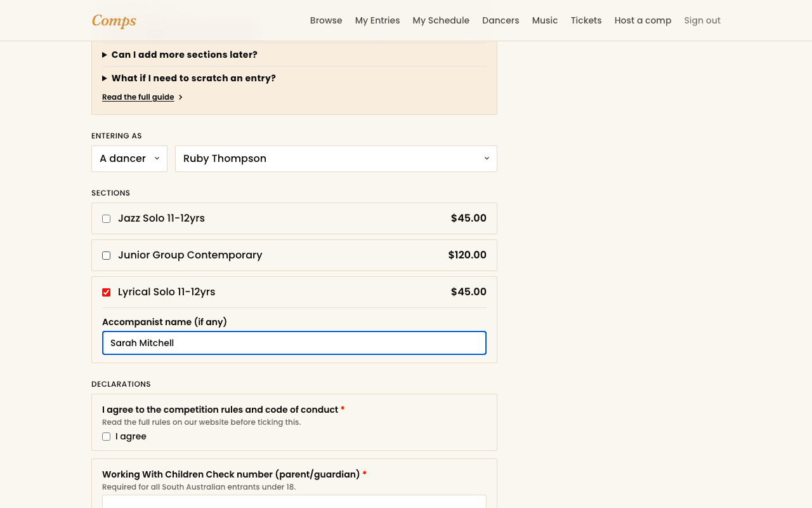Tick the Jazz Solo 11-12yrs checkbox
The height and width of the screenshot is (508, 812).
click(106, 218)
